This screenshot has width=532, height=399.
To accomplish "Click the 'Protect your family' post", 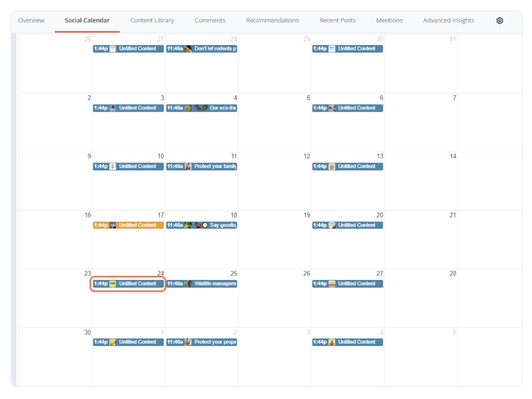I will 214,166.
